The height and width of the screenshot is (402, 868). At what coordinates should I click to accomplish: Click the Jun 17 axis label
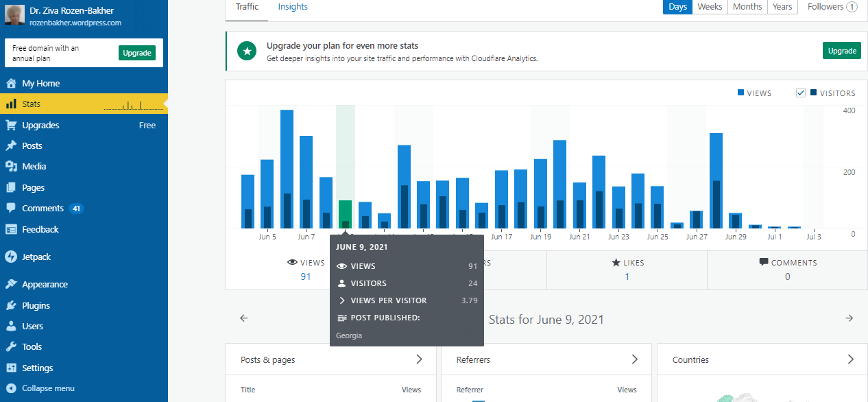(502, 237)
